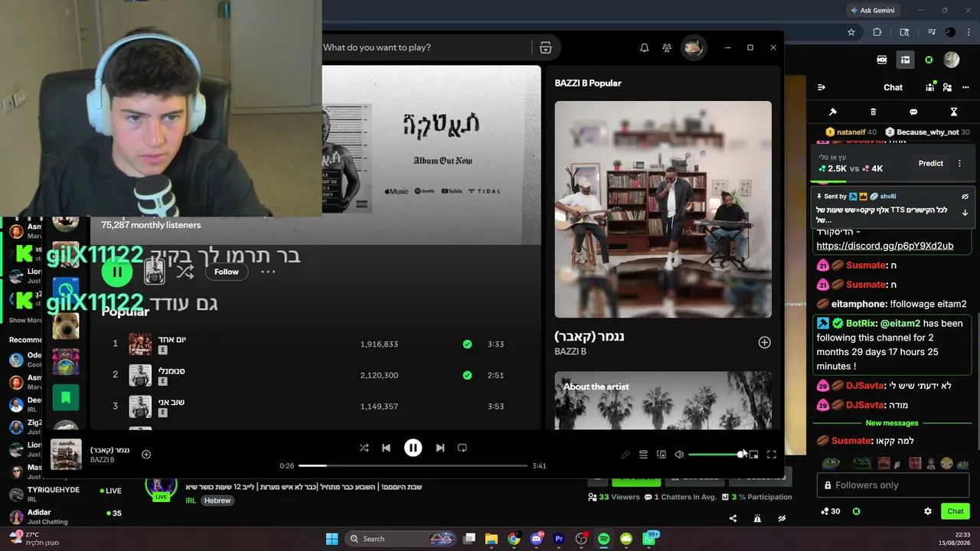Clear chat with the trash icon

point(873,112)
